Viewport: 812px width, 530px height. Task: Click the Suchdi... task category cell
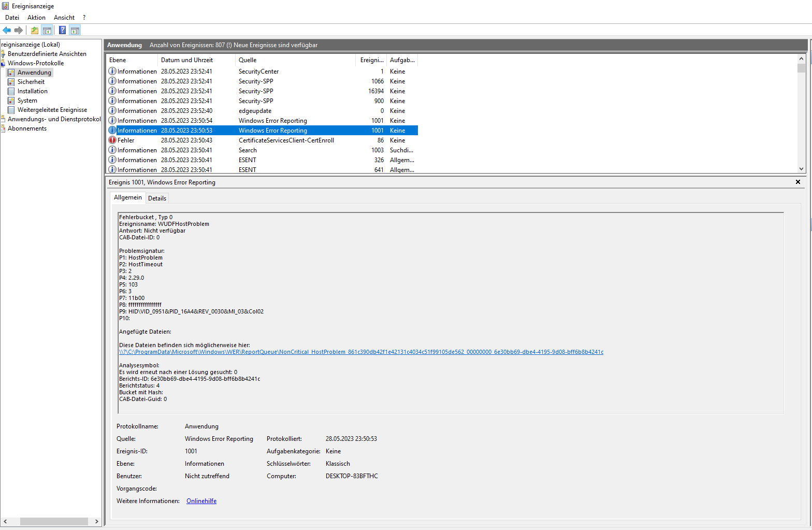point(401,150)
